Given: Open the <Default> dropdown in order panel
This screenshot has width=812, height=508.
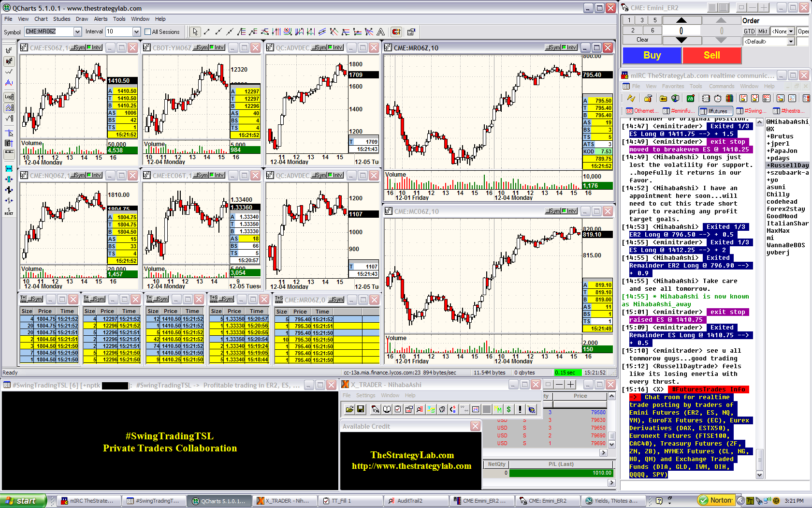Looking at the screenshot, I should click(791, 42).
